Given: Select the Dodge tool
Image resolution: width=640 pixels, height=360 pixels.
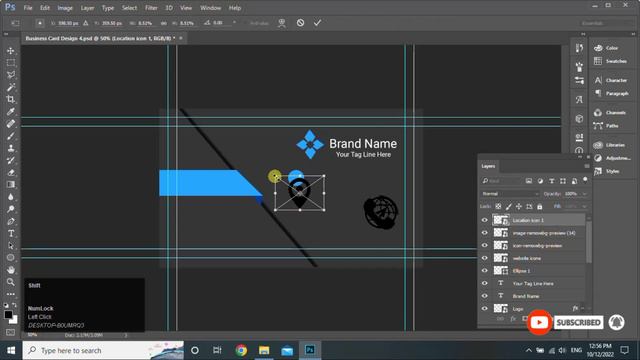Looking at the screenshot, I should pyautogui.click(x=11, y=209).
